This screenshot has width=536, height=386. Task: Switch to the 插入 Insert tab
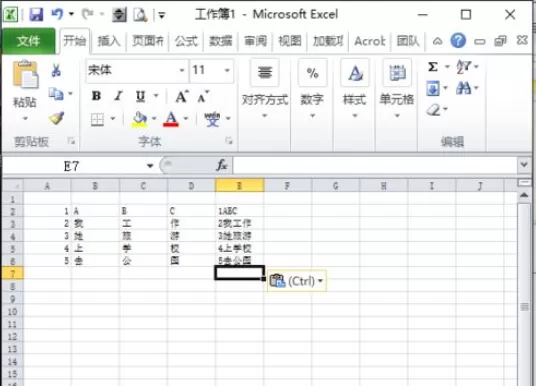(x=109, y=41)
